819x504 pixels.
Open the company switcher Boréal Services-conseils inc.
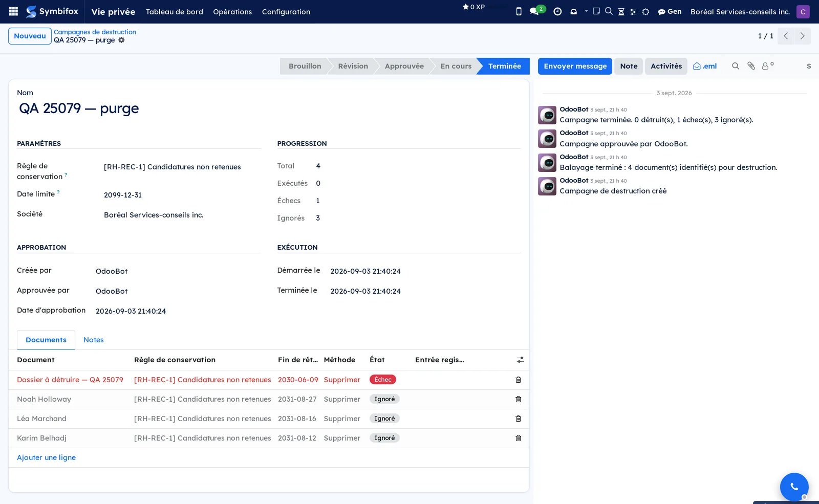740,11
